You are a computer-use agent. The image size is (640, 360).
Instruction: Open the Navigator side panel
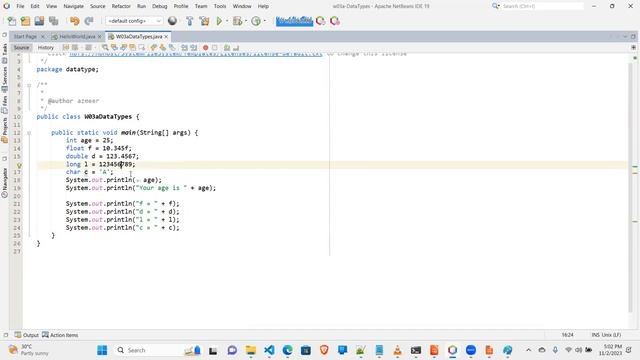coord(4,182)
